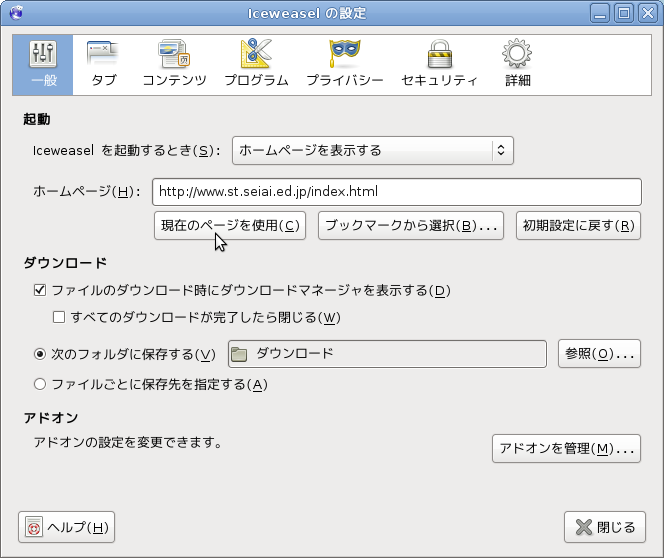Click 現在のページを使用(C) button

[x=230, y=226]
